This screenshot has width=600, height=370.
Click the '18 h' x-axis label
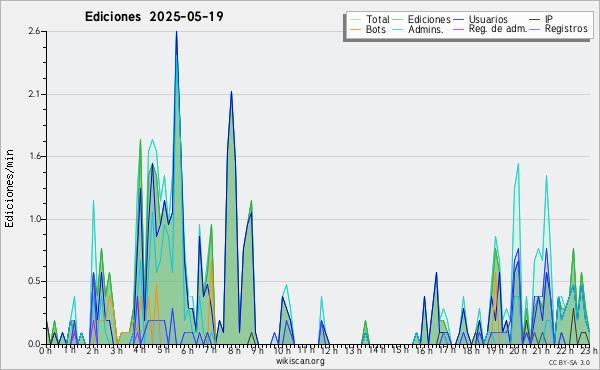coord(471,351)
